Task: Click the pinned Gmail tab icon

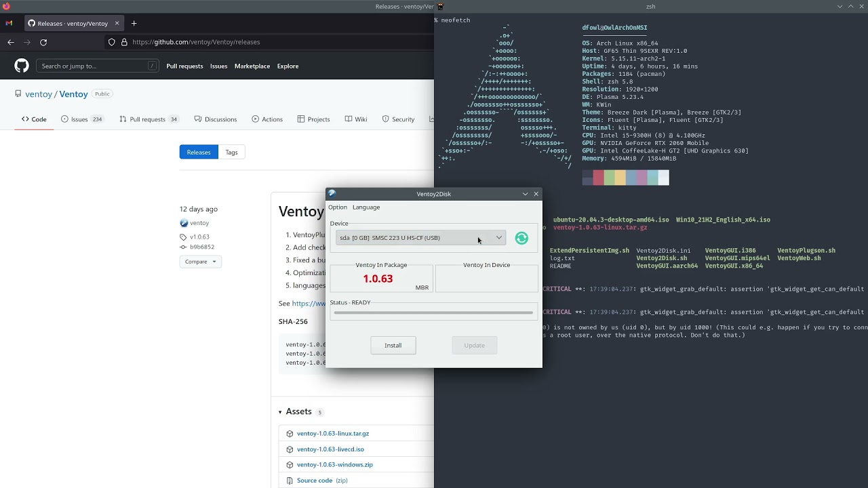Action: point(9,23)
